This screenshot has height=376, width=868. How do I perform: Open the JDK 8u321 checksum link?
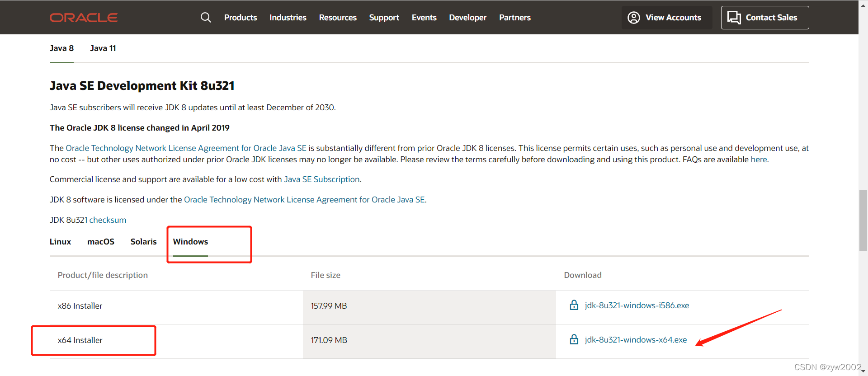(x=108, y=220)
